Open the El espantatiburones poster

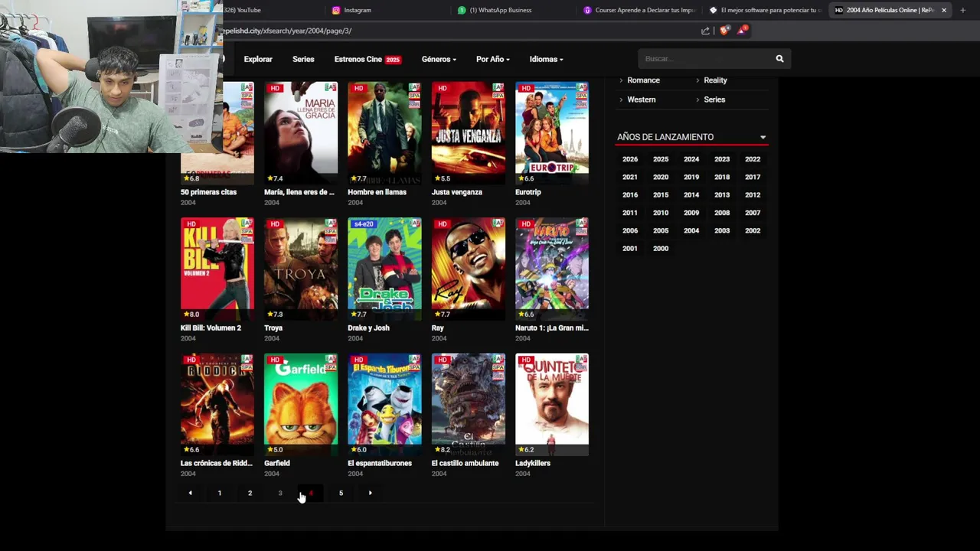384,404
